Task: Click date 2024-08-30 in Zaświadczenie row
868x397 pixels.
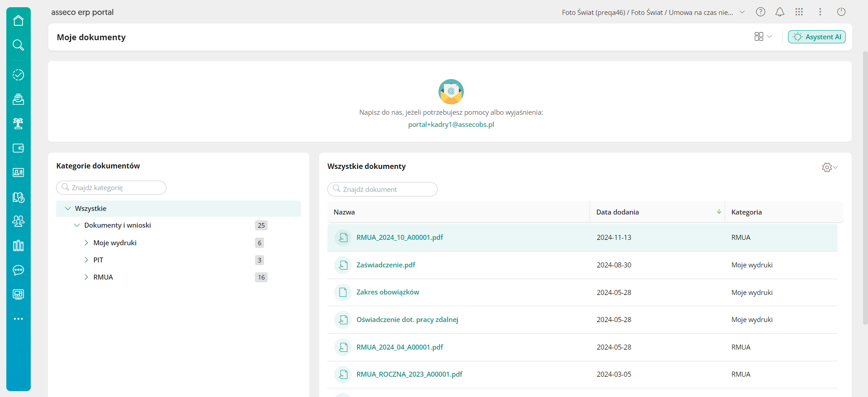Action: click(x=614, y=265)
